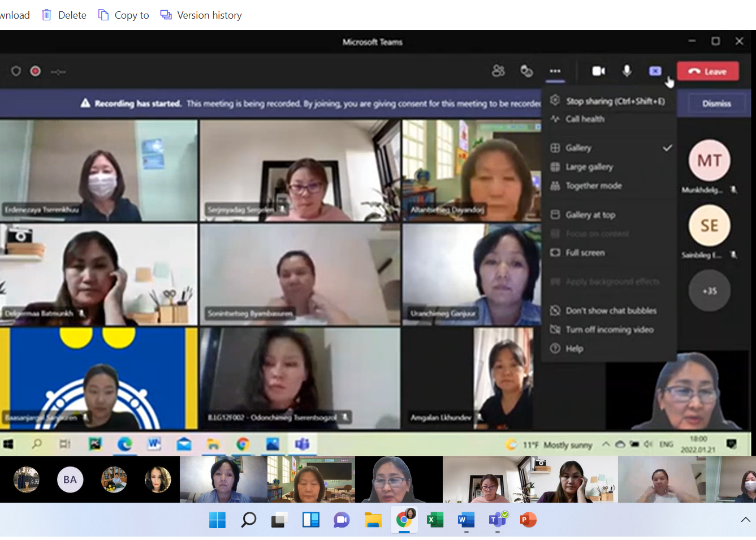Open Microsoft Teams on the Windows 11 taskbar
The height and width of the screenshot is (540, 756).
click(498, 520)
